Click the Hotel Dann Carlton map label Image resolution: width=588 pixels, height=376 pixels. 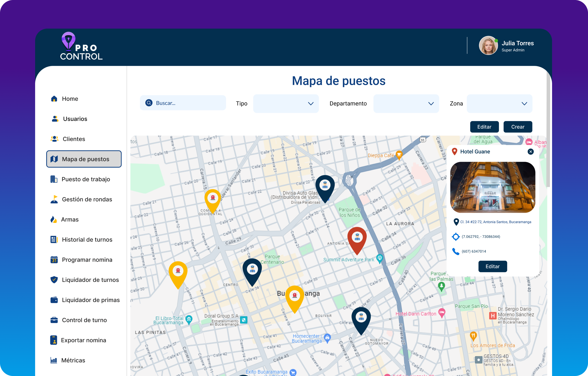coord(416,314)
